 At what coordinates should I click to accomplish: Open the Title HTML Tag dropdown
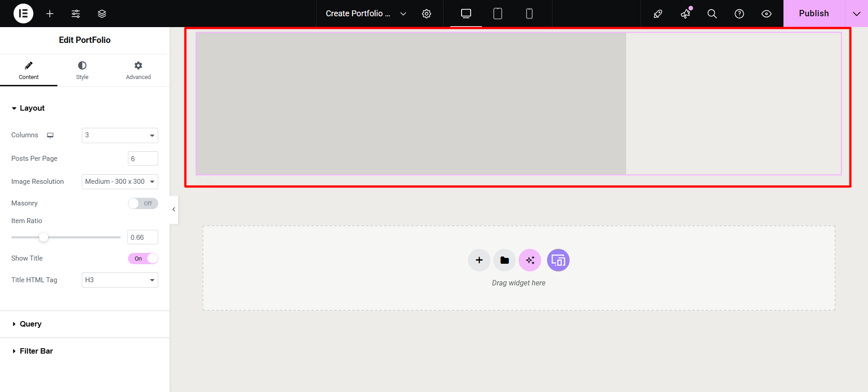120,280
